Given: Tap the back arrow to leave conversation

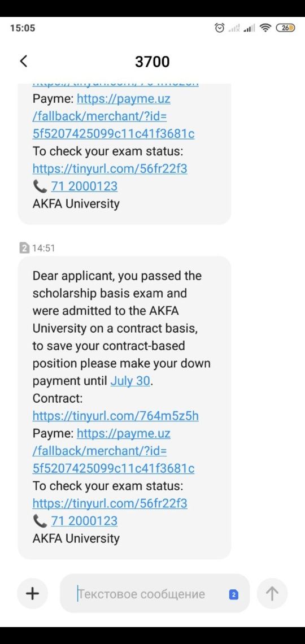Looking at the screenshot, I should [x=23, y=61].
